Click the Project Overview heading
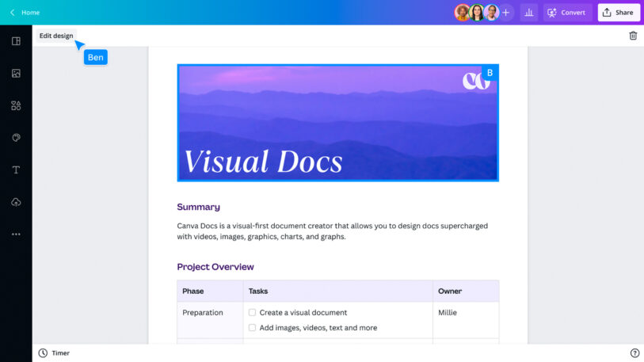Viewport: 644px width, 362px height. 215,267
